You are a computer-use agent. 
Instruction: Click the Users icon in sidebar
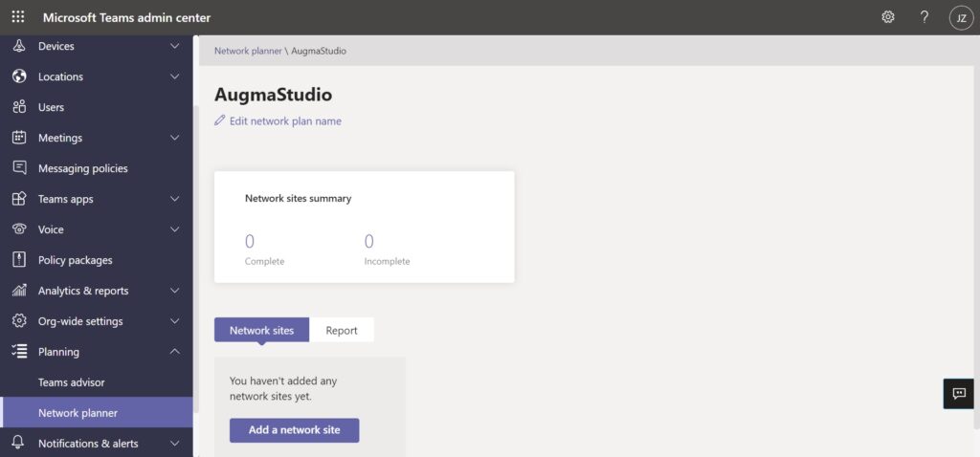[19, 107]
